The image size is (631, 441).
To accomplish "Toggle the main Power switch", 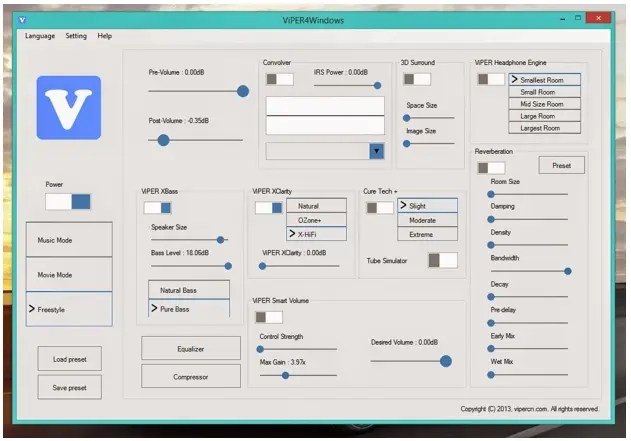I will pyautogui.click(x=68, y=202).
